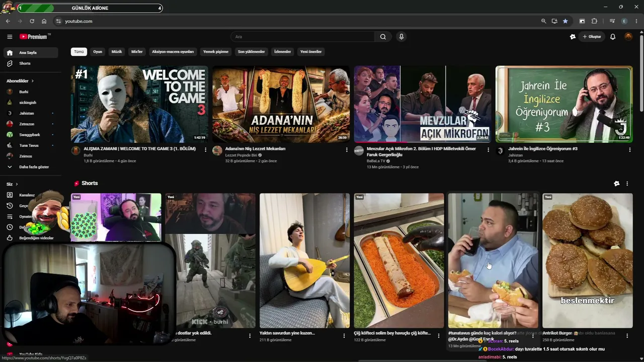This screenshot has height=362, width=644.
Task: Open the browser profile E icon
Action: coord(624,21)
